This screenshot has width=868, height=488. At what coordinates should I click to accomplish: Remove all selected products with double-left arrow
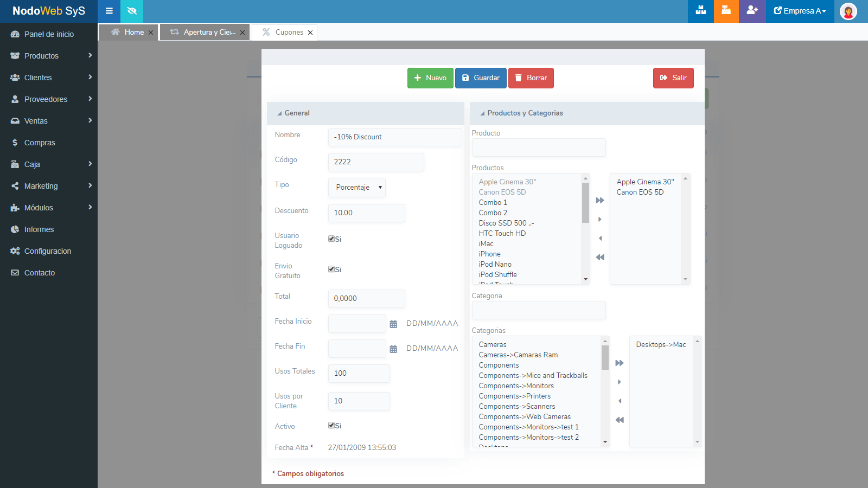599,258
